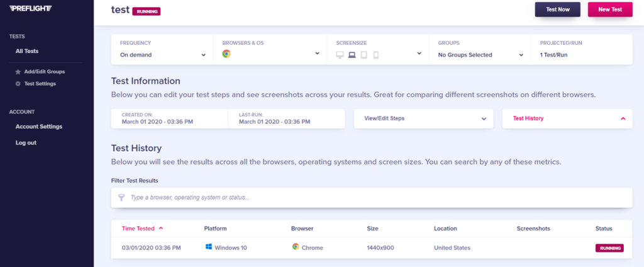
Task: Open the Groups dropdown
Action: 480,55
